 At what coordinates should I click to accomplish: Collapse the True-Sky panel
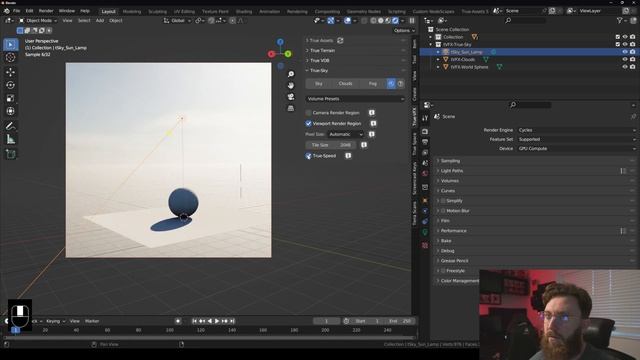(x=355, y=71)
